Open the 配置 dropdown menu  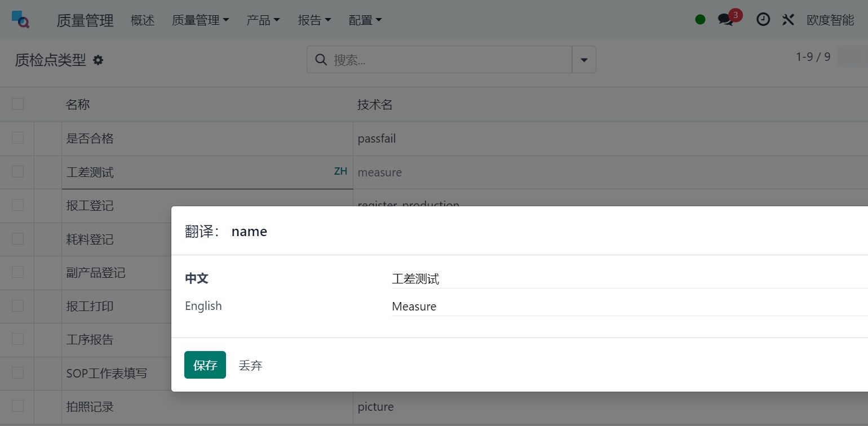(365, 20)
